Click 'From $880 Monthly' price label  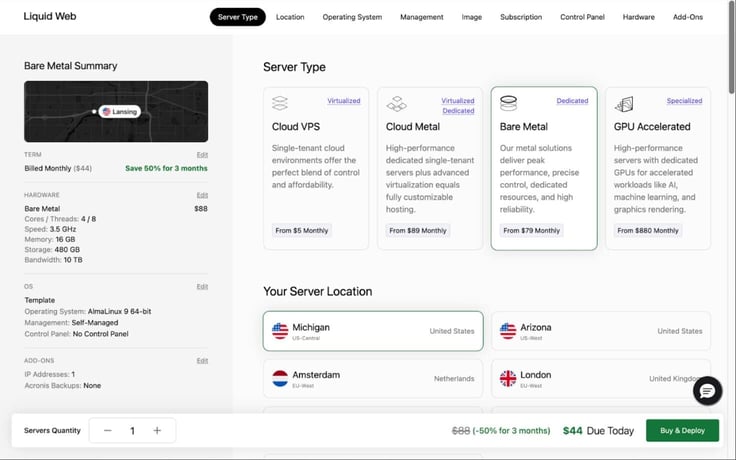[648, 230]
